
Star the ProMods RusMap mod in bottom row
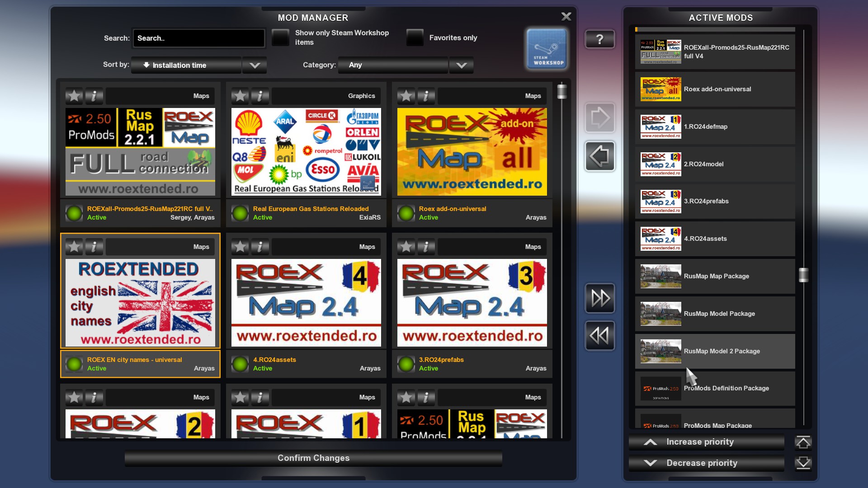click(x=406, y=398)
